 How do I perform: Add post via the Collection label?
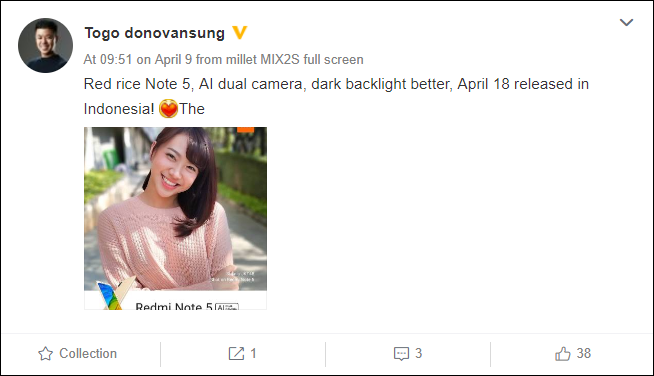tap(88, 353)
